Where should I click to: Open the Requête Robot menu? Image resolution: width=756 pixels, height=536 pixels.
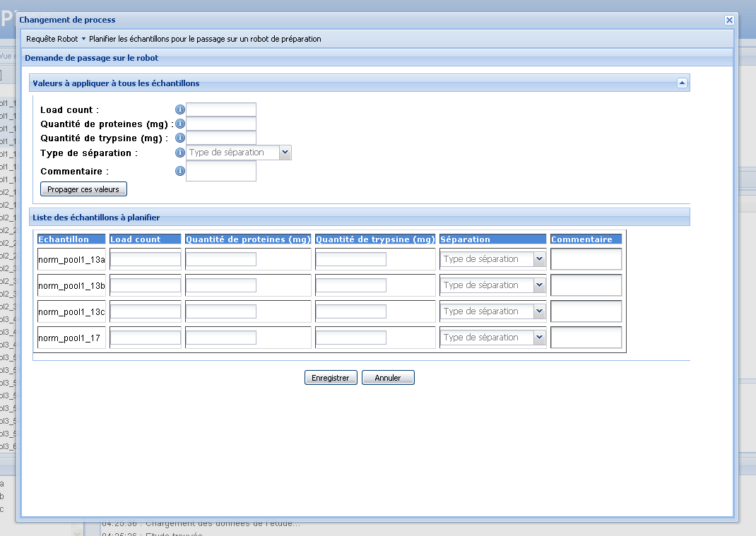tap(55, 39)
